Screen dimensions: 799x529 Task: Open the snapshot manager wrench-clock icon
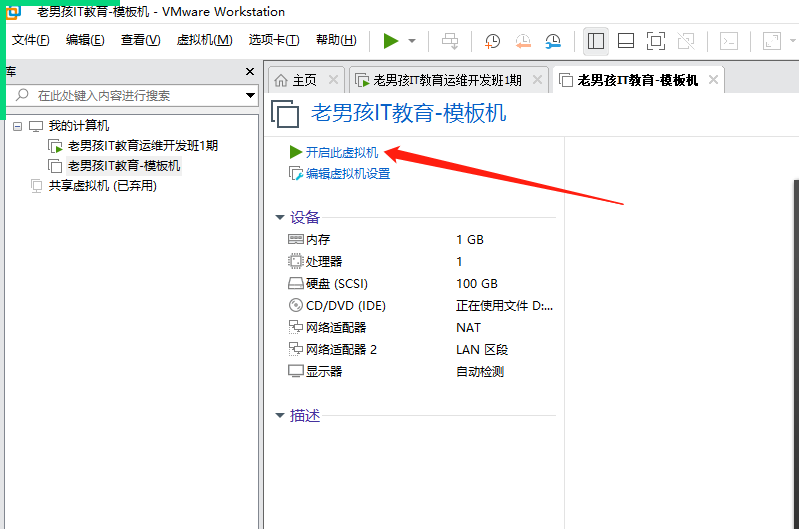(x=553, y=41)
